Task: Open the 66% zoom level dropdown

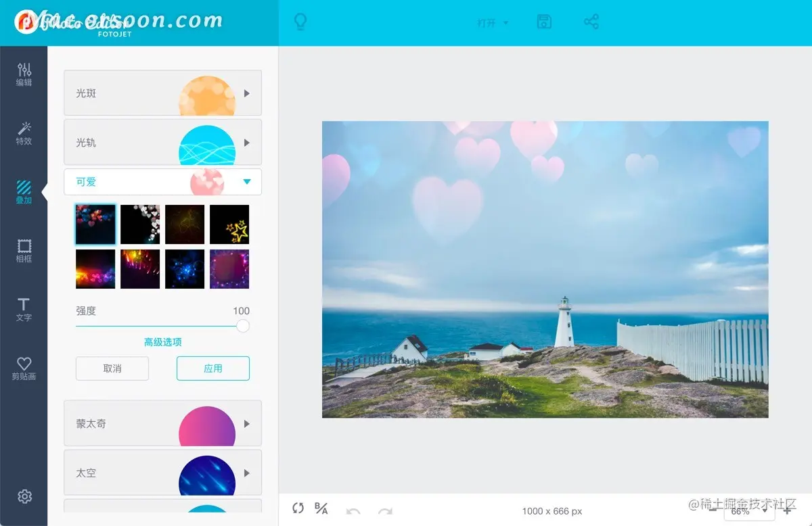Action: 748,512
